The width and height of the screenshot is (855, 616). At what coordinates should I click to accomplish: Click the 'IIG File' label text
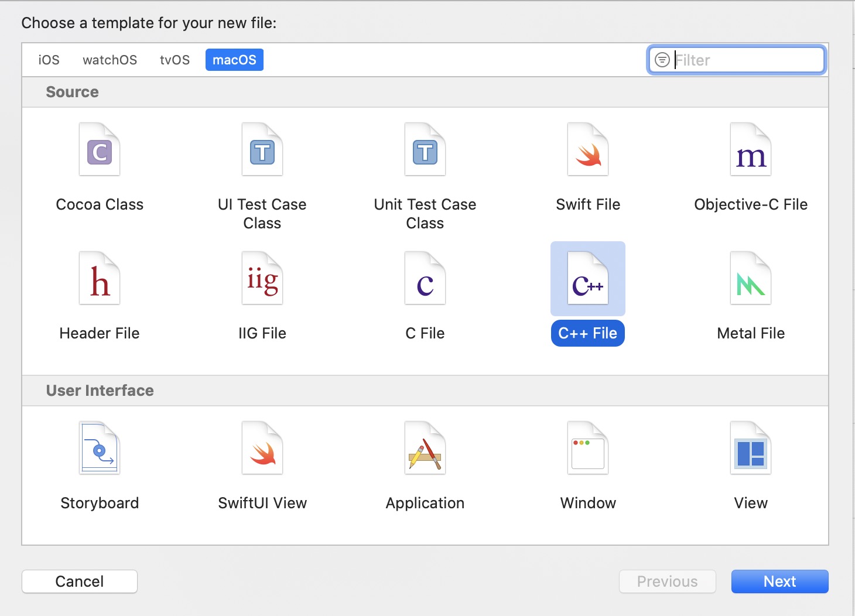(262, 333)
